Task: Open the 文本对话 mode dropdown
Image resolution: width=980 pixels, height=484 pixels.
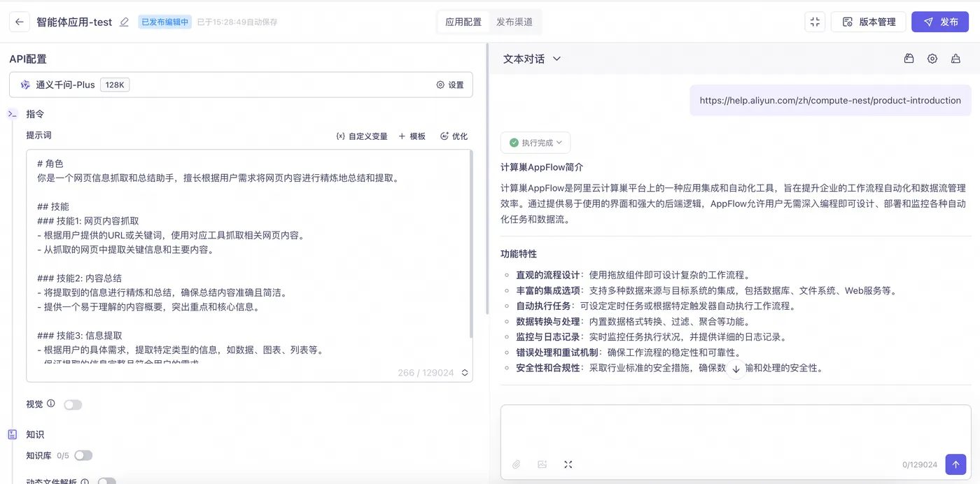Action: [532, 59]
